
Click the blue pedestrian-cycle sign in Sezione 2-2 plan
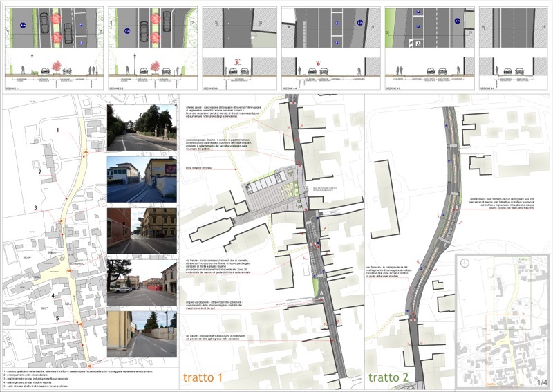pyautogui.click(x=127, y=31)
